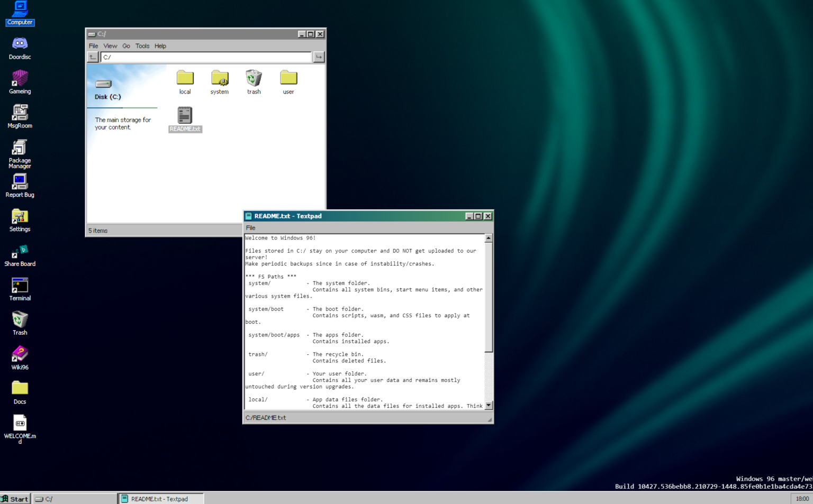The image size is (813, 504).
Task: Launch MsgRoom from the desktop
Action: [20, 117]
